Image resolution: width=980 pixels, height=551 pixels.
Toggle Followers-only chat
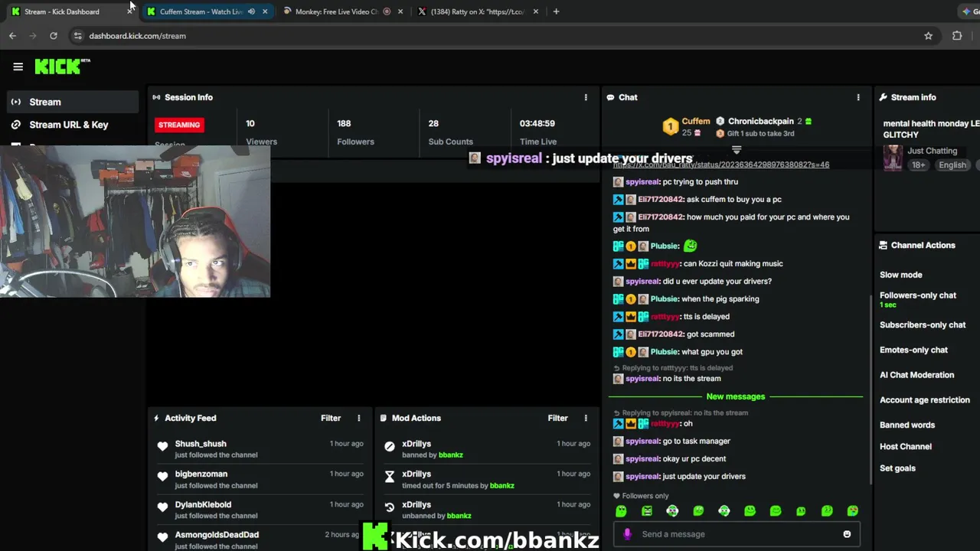pyautogui.click(x=918, y=295)
